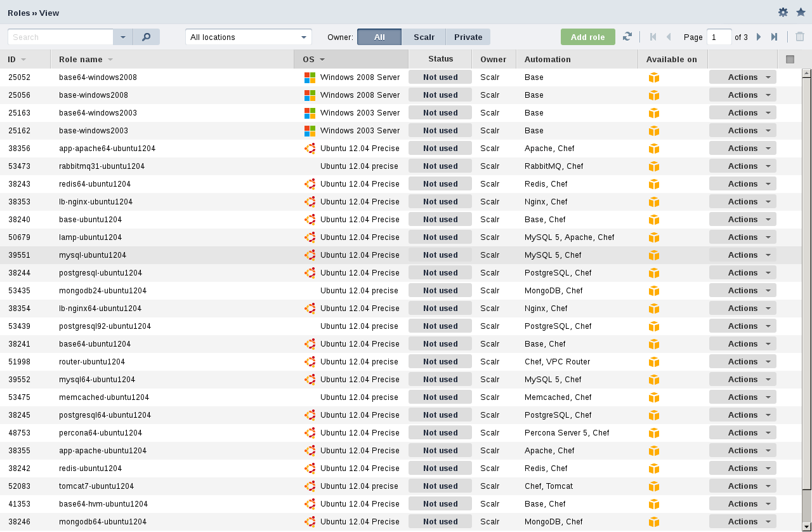
Task: Click Ubuntu logo for postgresql64-ubuntu1204
Action: click(x=310, y=415)
